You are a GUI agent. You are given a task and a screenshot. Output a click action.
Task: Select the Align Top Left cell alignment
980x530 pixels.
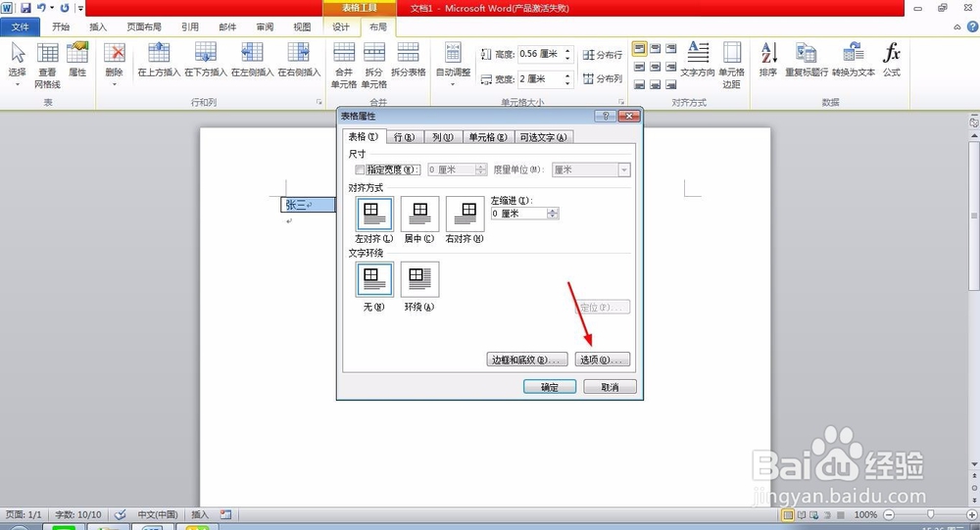pyautogui.click(x=639, y=48)
